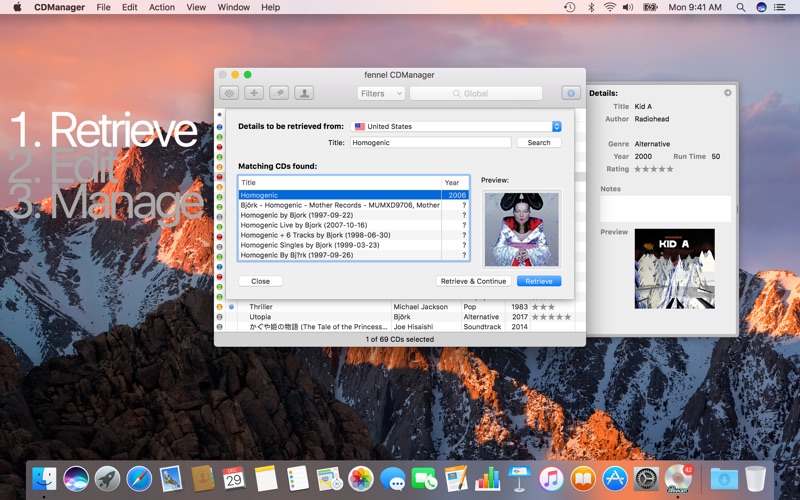Screen dimensions: 800x500
Task: Click the Close button in retrieve sheet
Action: pyautogui.click(x=260, y=281)
